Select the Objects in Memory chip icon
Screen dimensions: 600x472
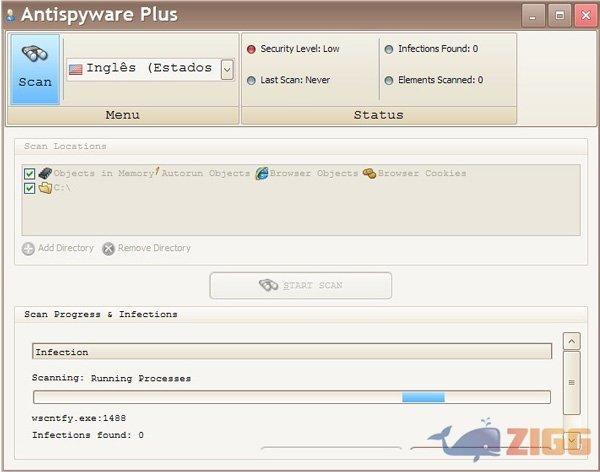click(45, 173)
